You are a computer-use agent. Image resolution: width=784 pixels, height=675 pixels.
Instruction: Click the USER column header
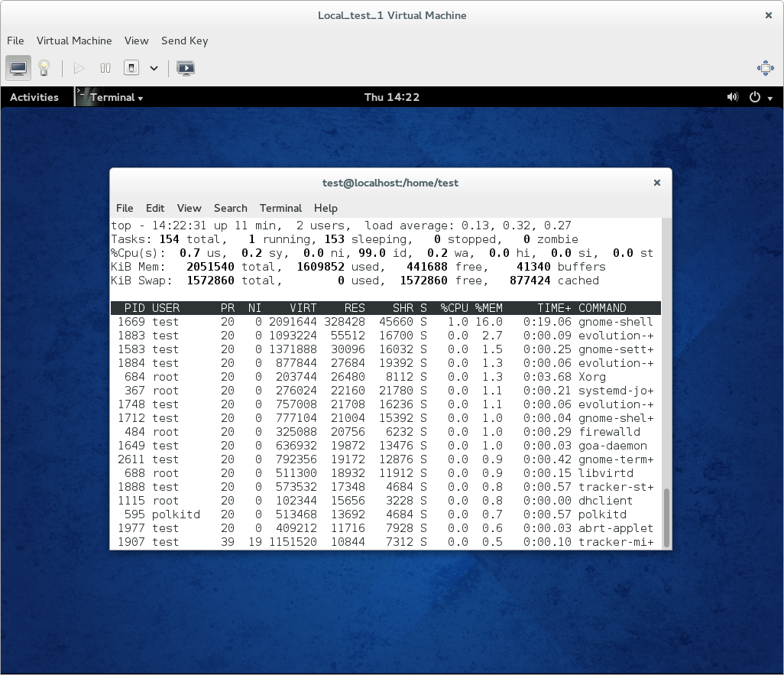coord(166,308)
